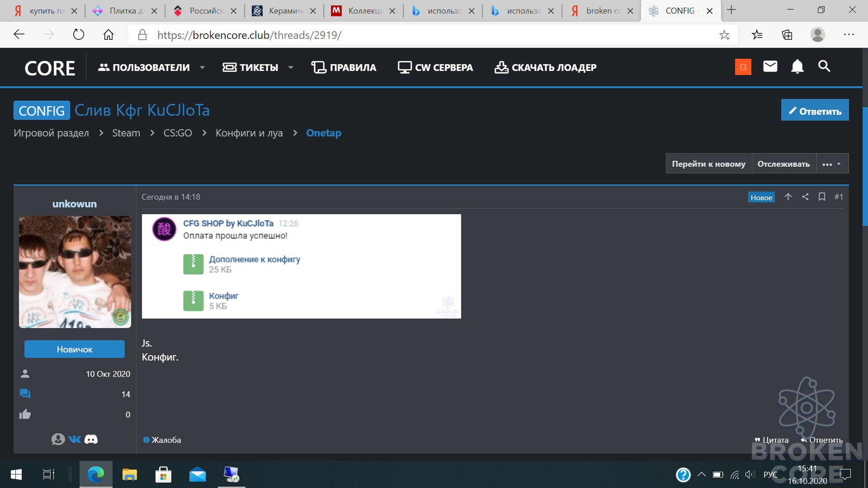
Task: Click the Перейти к новому button
Action: pos(708,164)
